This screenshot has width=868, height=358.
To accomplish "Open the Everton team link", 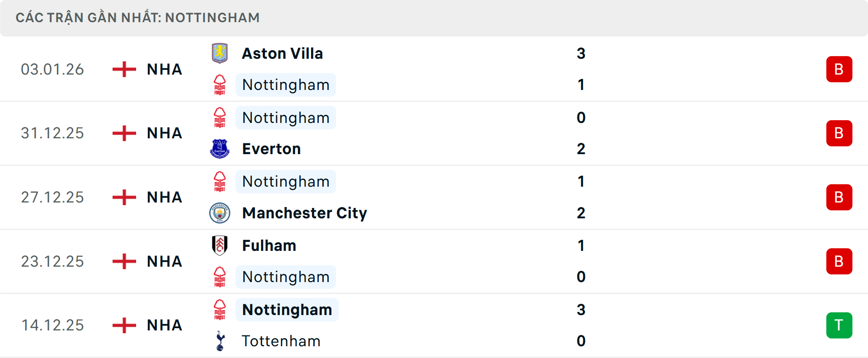I will coord(271,149).
